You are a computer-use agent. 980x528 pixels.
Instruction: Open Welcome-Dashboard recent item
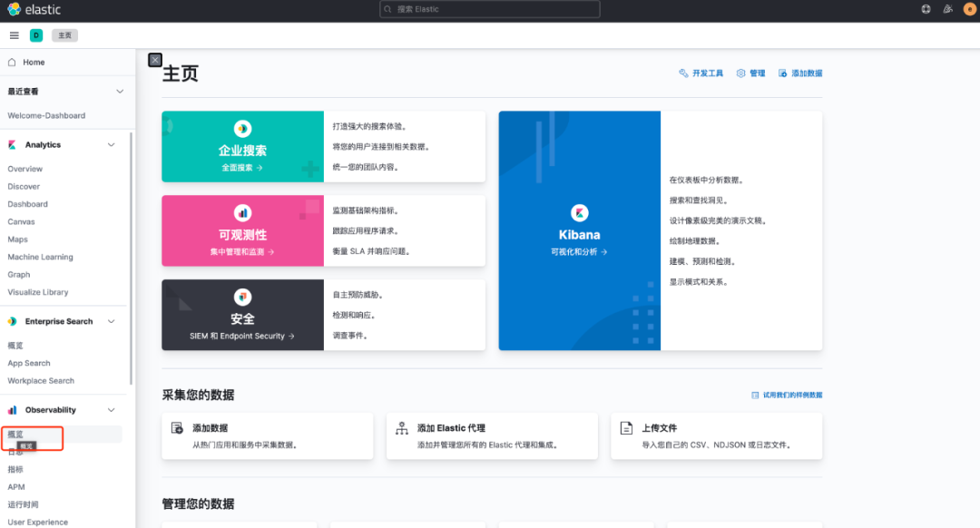pos(46,115)
